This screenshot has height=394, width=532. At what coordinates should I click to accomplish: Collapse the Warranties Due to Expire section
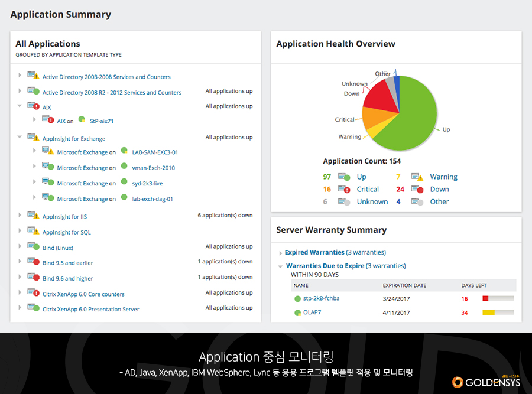(280, 266)
